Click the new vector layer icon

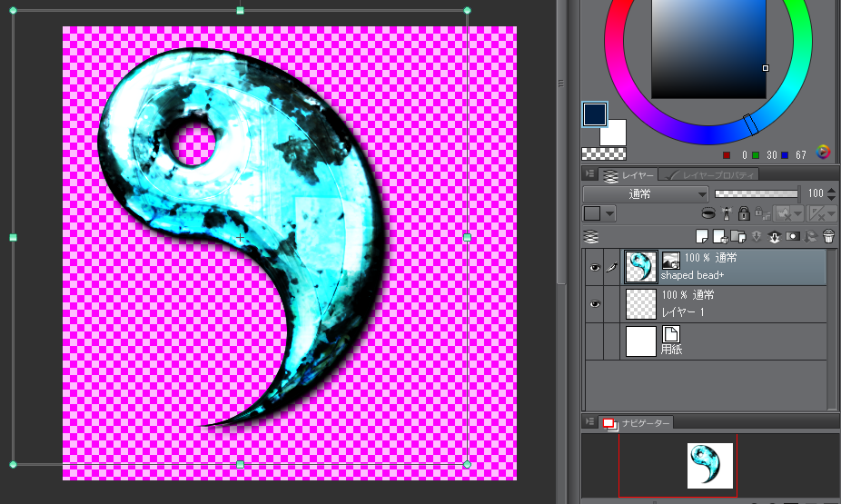click(x=719, y=236)
